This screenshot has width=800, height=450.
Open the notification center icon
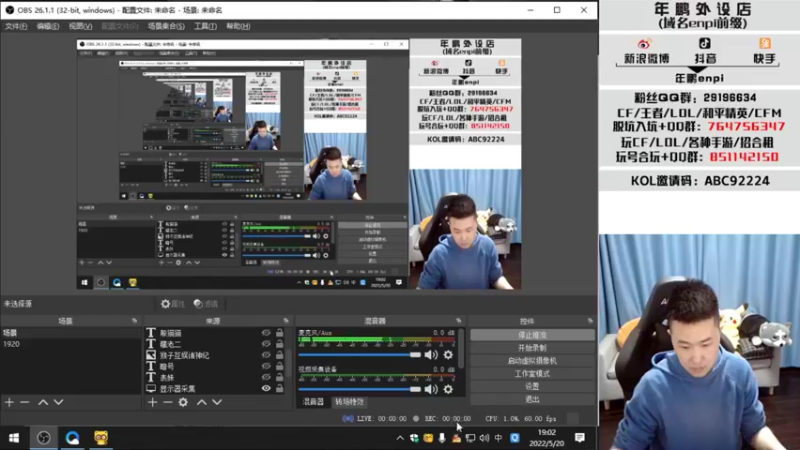click(x=580, y=438)
